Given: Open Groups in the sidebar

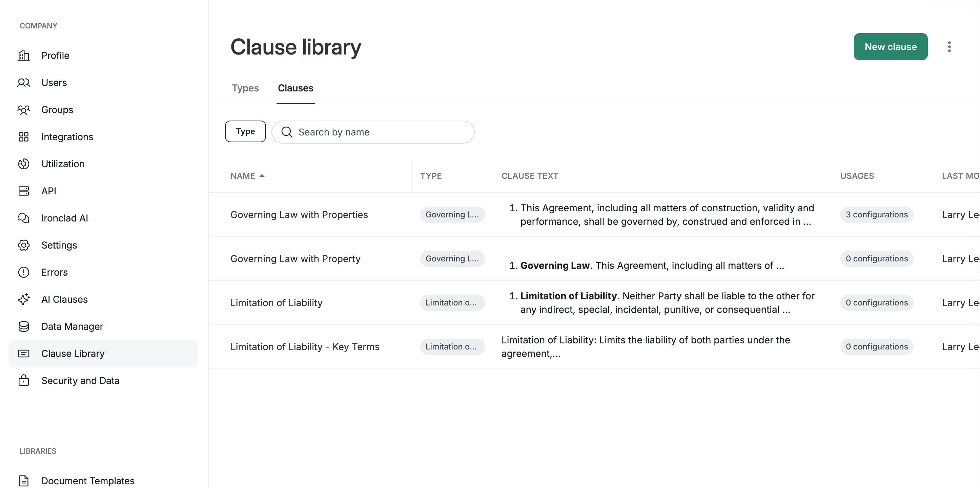Looking at the screenshot, I should pos(103,109).
